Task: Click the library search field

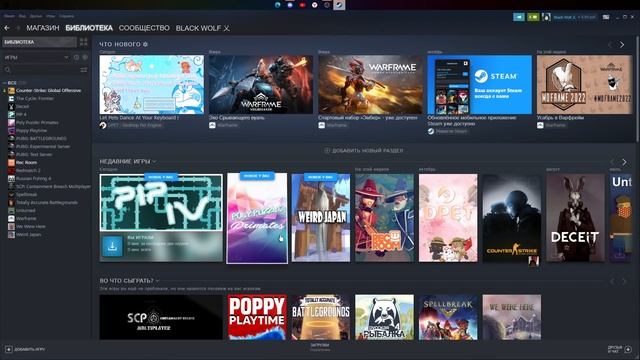Action: 41,70
